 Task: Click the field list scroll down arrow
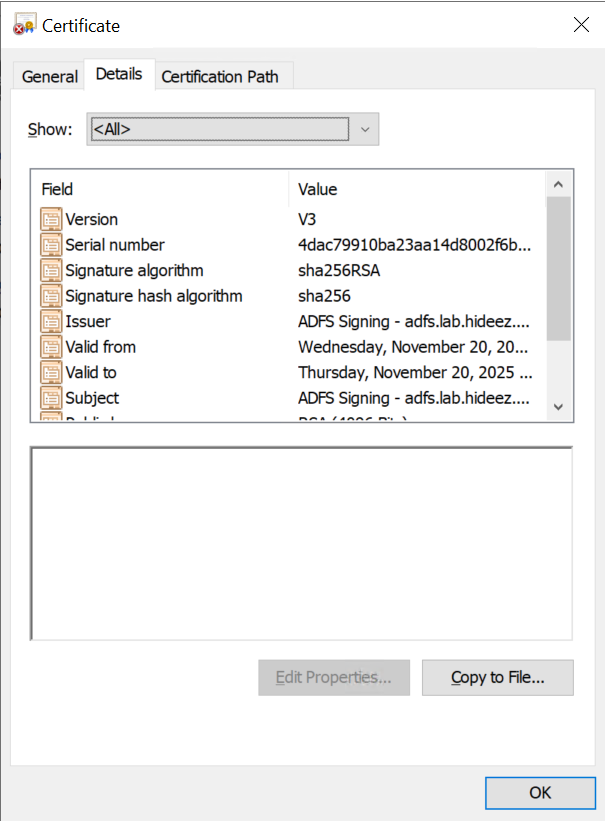(558, 407)
